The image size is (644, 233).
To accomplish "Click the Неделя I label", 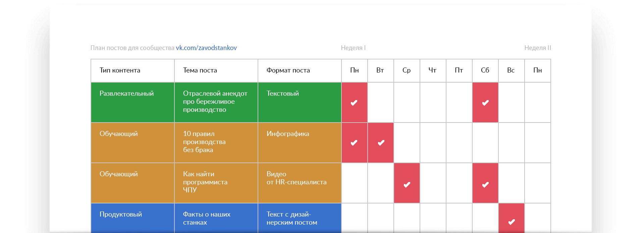I will [x=353, y=48].
